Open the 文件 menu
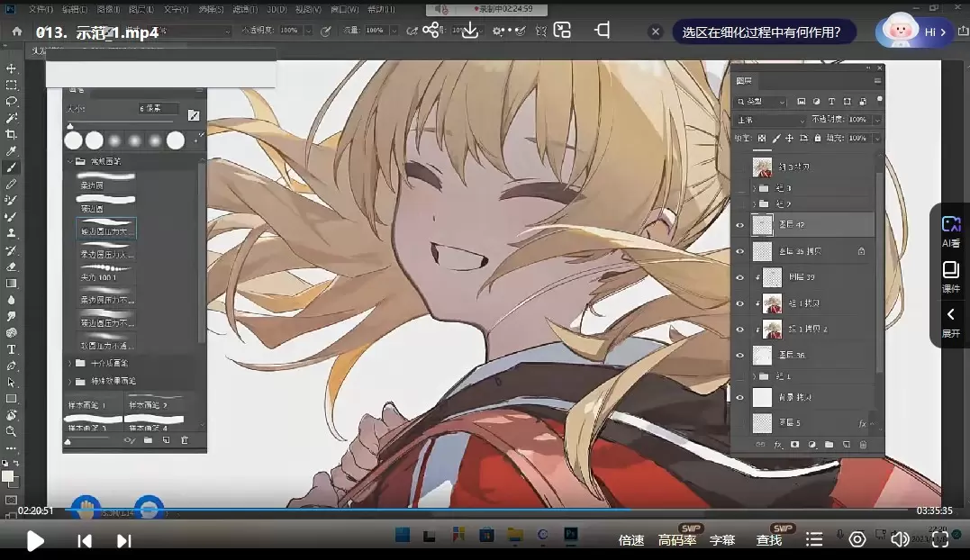970x560 pixels. [41, 9]
